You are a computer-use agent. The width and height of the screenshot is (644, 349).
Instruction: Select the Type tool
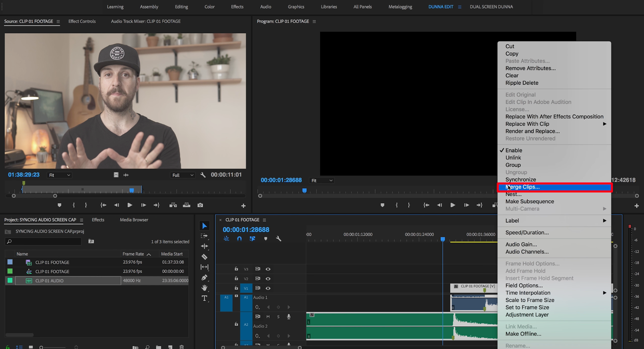(x=204, y=298)
